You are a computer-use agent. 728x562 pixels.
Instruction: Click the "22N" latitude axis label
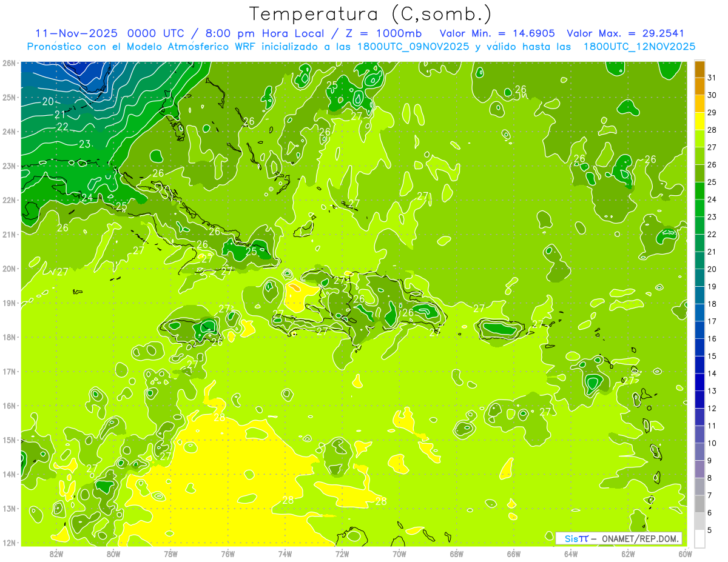tap(8, 200)
